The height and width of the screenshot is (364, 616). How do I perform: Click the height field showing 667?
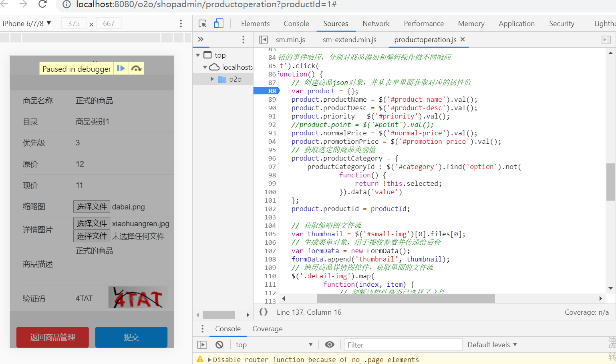tap(109, 24)
